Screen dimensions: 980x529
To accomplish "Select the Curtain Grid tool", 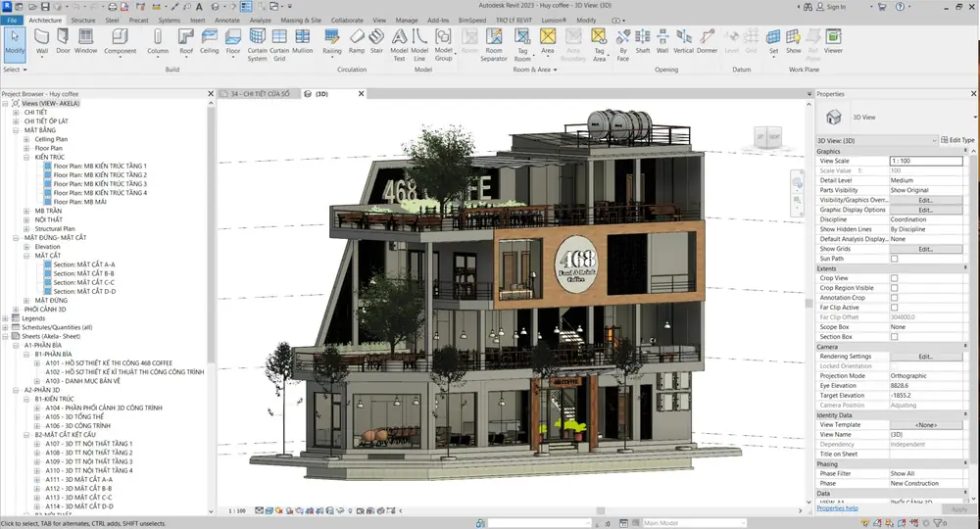I will click(x=279, y=45).
